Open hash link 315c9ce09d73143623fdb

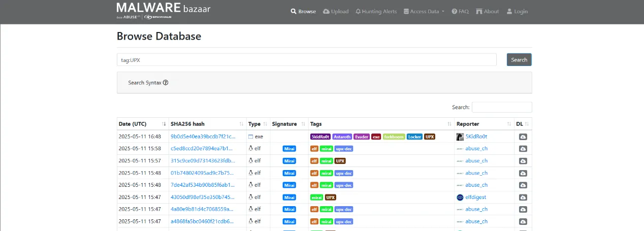click(203, 161)
